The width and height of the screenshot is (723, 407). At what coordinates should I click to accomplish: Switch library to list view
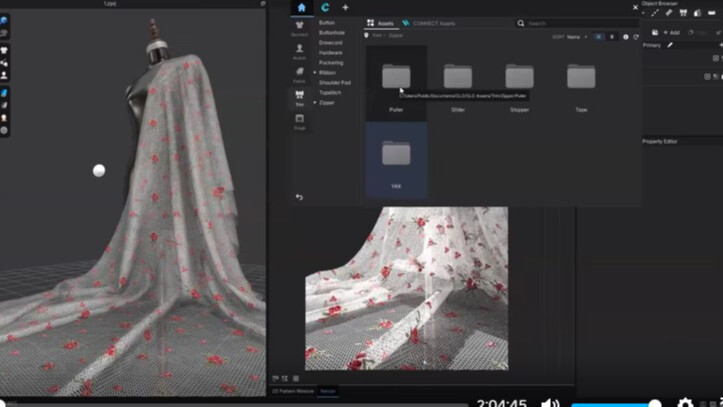click(x=612, y=36)
